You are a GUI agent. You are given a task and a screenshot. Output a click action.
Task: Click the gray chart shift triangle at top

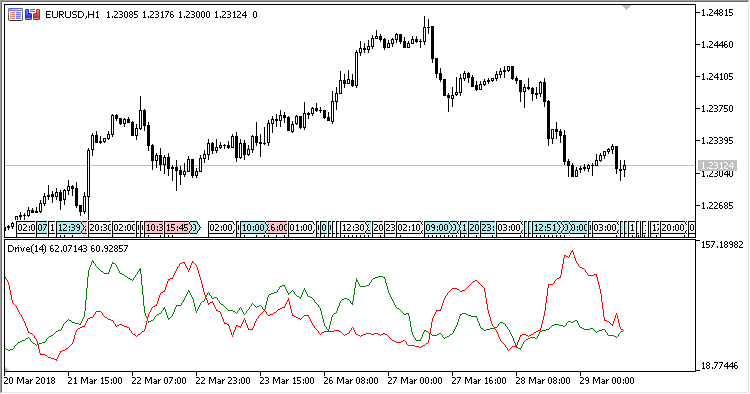point(626,7)
